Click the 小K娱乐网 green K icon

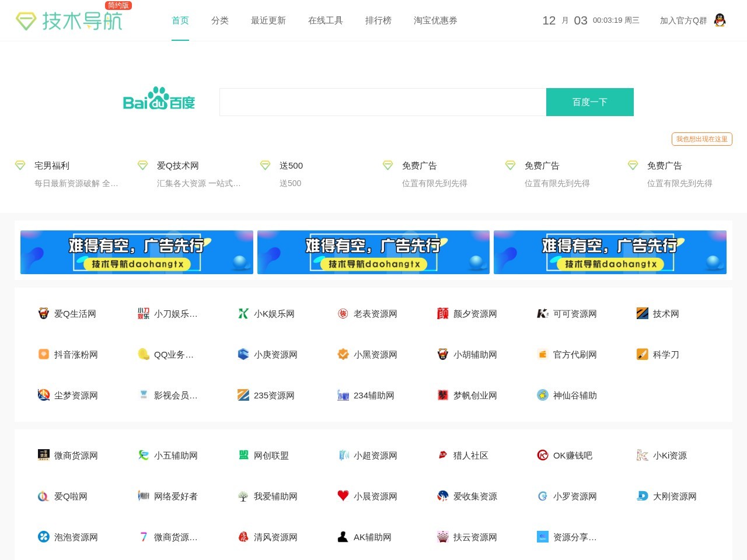(x=243, y=313)
